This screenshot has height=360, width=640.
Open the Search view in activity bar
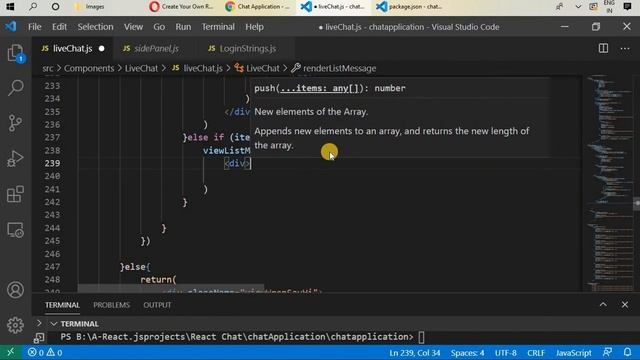pyautogui.click(x=16, y=87)
